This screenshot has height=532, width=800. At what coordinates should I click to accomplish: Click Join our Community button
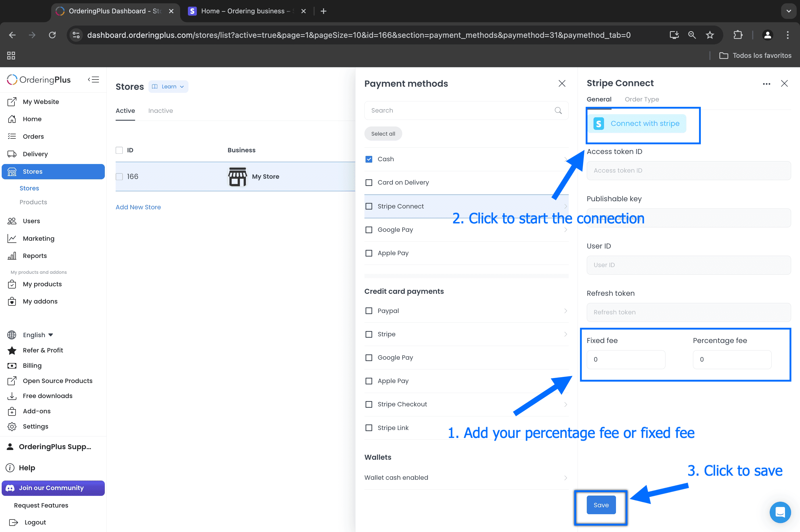[x=53, y=488]
